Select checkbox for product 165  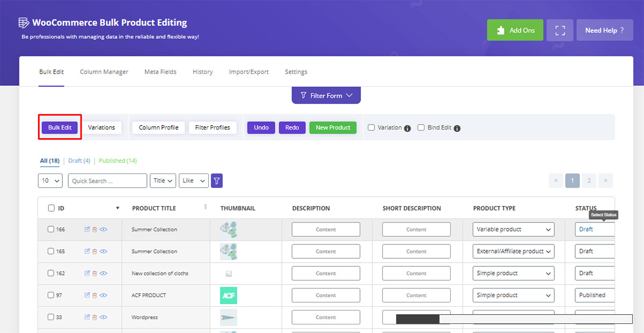pos(51,251)
